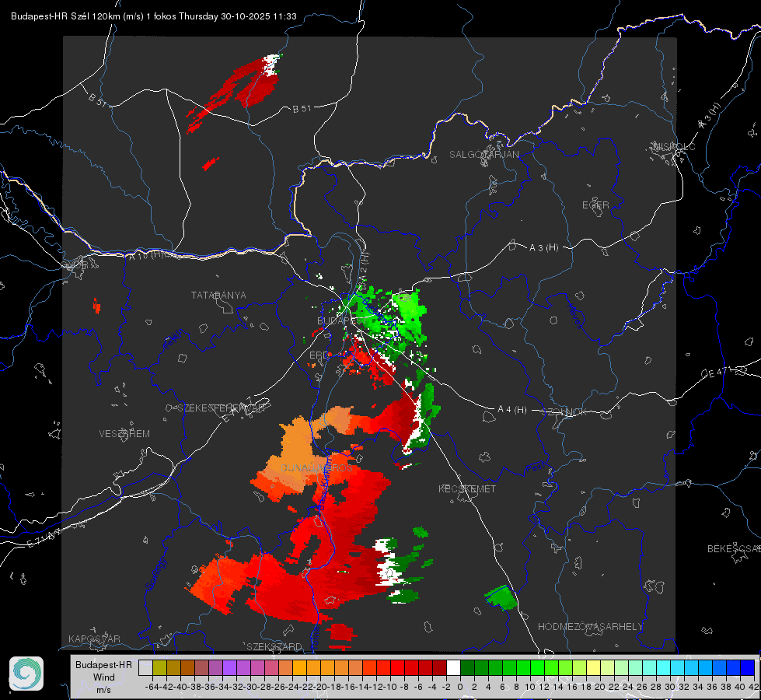Pick the dark blue swatch above the 42 label

pos(748,667)
